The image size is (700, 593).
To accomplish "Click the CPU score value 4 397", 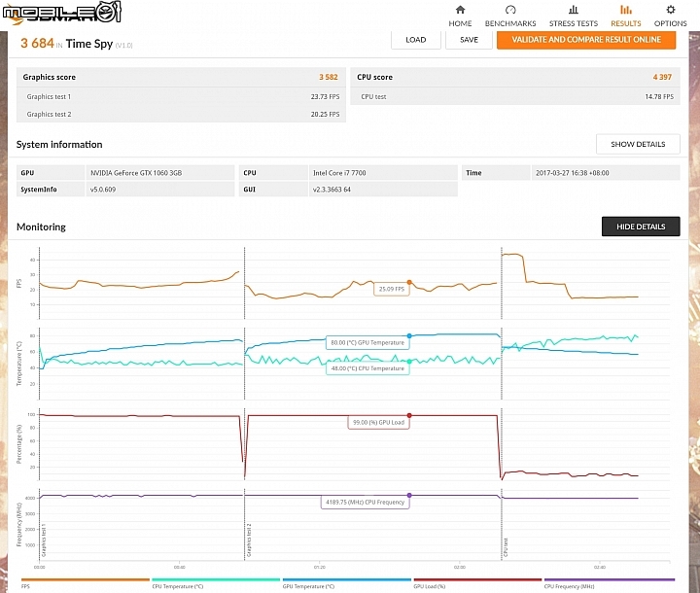I will coord(662,77).
